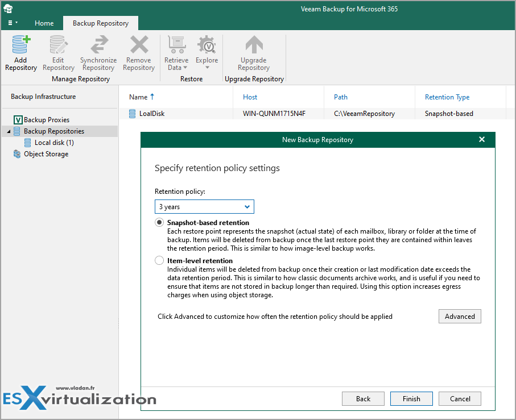Click the WIN-QUNM1715N4F host cell

(x=274, y=114)
